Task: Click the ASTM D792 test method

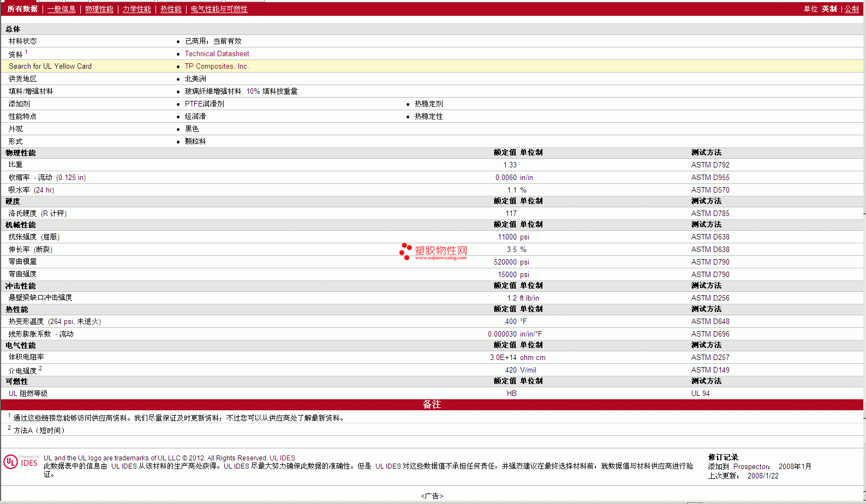Action: [x=710, y=165]
